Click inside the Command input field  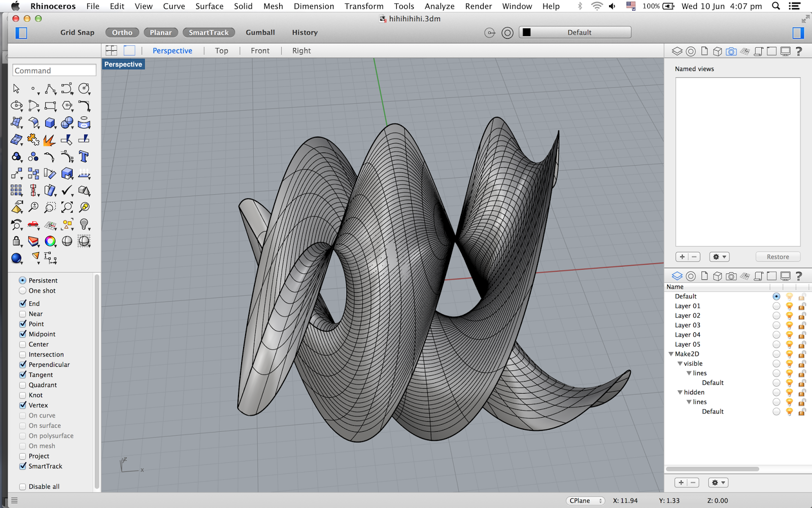click(x=54, y=70)
